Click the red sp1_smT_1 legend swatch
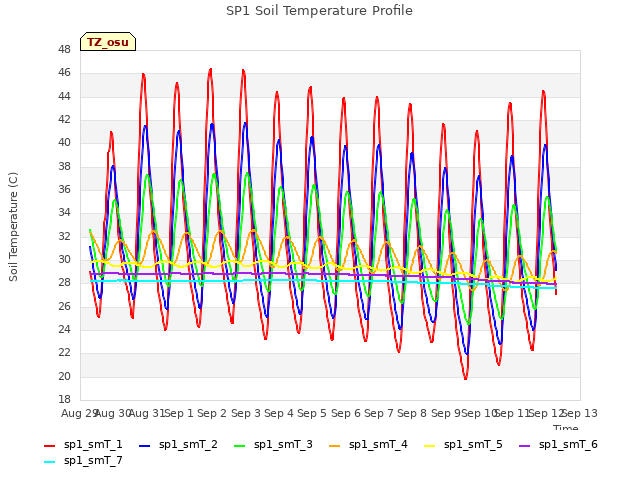The width and height of the screenshot is (640, 480). pos(49,446)
